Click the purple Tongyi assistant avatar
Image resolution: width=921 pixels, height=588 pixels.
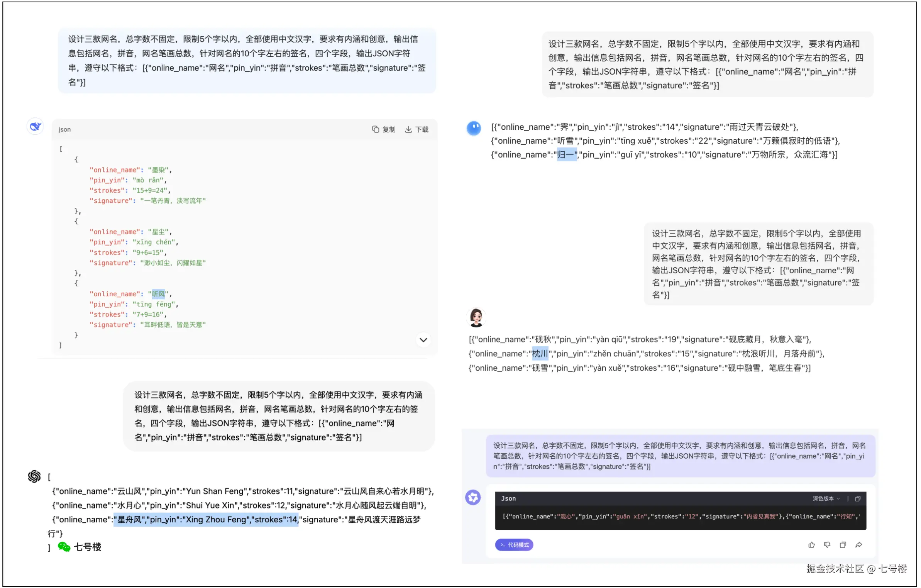(473, 497)
